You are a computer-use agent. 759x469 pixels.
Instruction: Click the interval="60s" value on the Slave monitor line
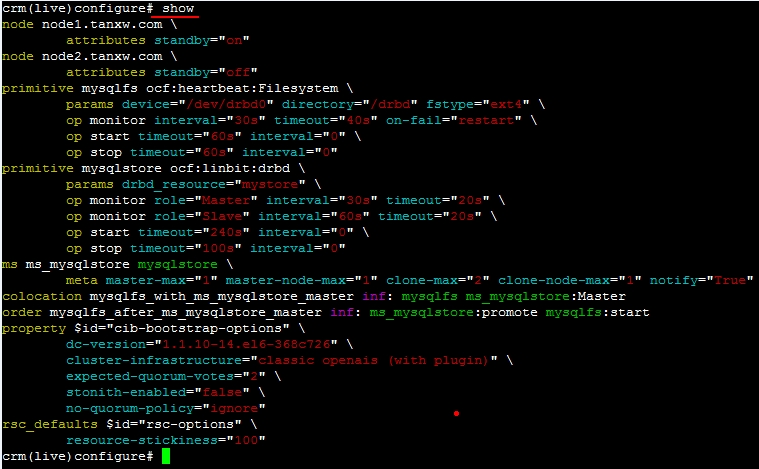pyautogui.click(x=314, y=216)
